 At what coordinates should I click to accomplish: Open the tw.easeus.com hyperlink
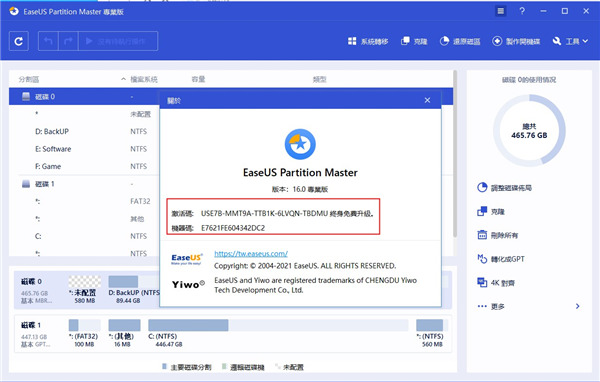coord(251,253)
